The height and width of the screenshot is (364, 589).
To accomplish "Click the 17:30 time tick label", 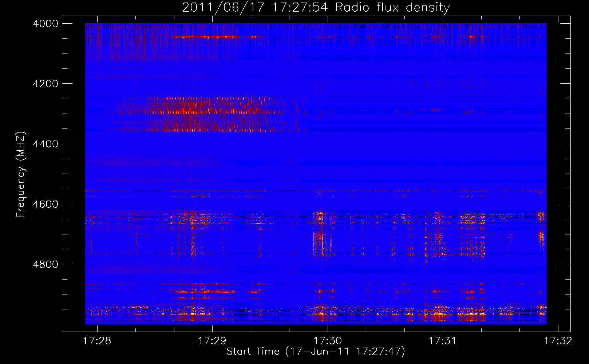I will point(328,341).
